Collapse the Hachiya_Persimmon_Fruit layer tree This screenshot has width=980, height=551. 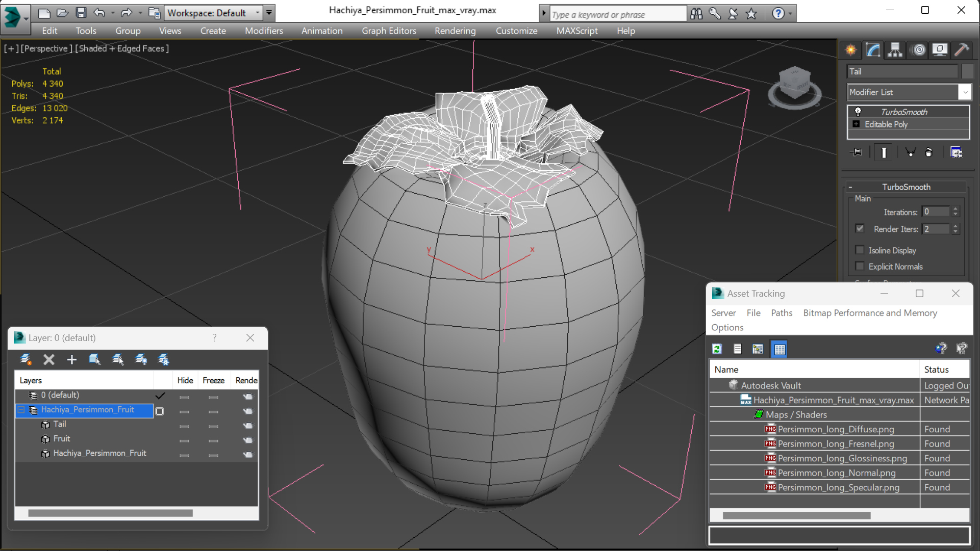click(21, 410)
